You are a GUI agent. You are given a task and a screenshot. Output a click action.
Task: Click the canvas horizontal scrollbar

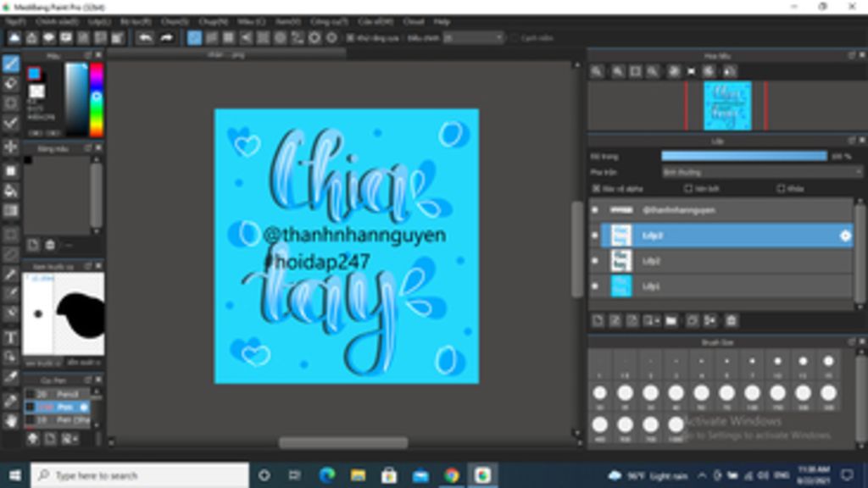343,442
